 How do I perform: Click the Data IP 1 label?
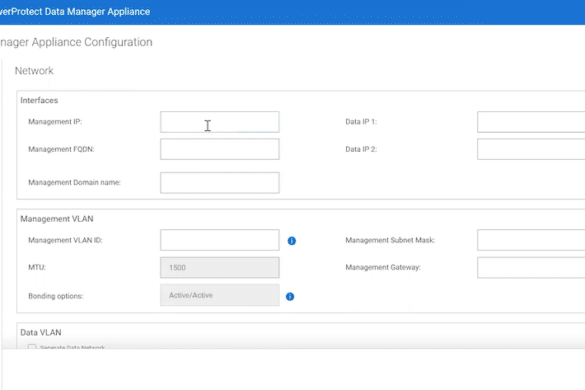pos(361,122)
